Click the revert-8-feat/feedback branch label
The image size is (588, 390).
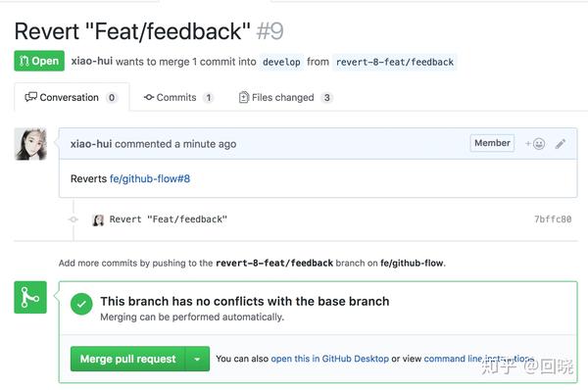click(395, 62)
